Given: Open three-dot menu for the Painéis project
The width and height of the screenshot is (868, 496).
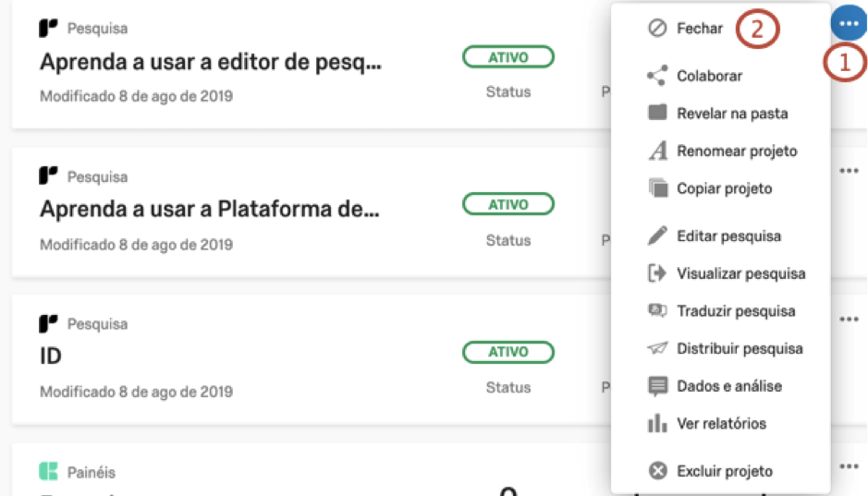Looking at the screenshot, I should tap(849, 466).
